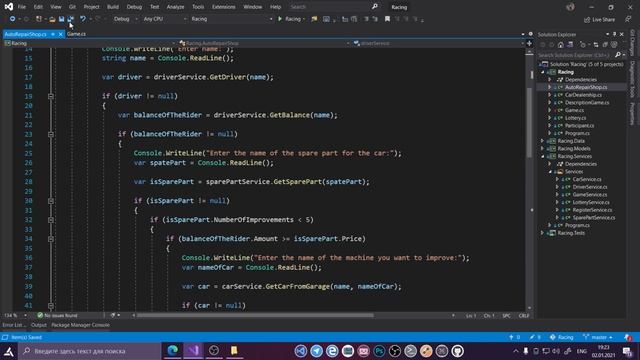Click the Undo toolbar icon
Image resolution: width=640 pixels, height=360 pixels.
(83, 19)
